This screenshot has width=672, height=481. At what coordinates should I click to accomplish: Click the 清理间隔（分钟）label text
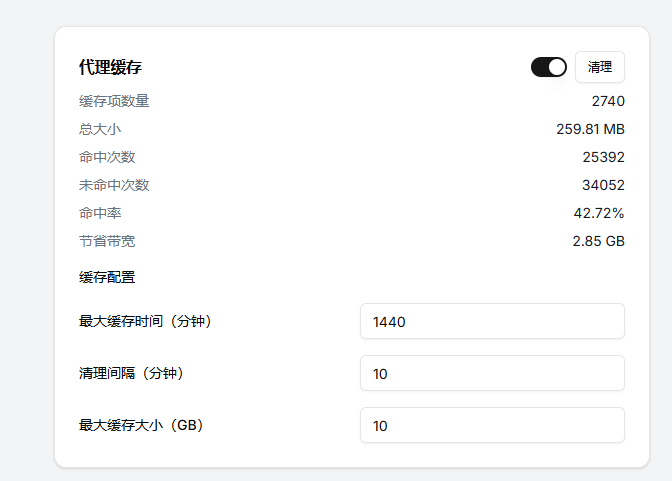tap(131, 373)
